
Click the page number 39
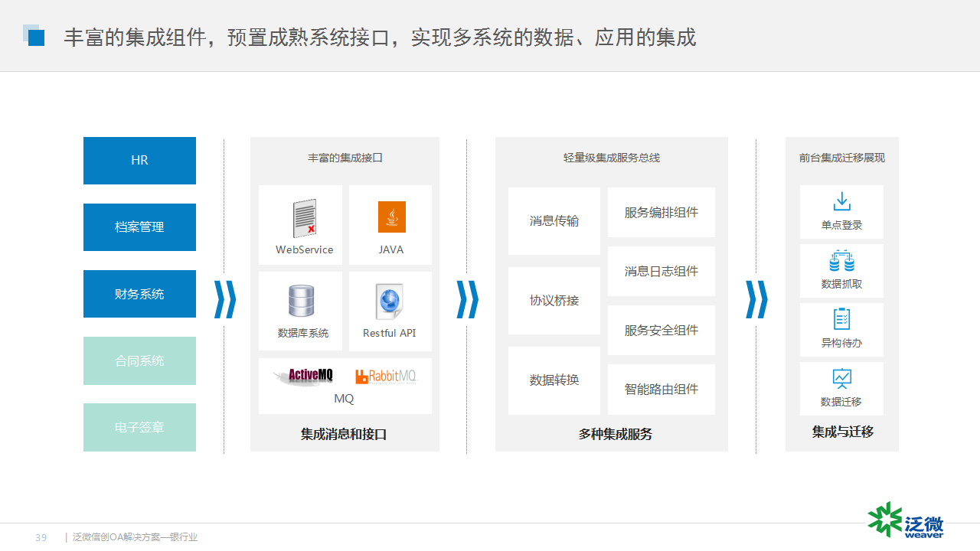coord(41,538)
